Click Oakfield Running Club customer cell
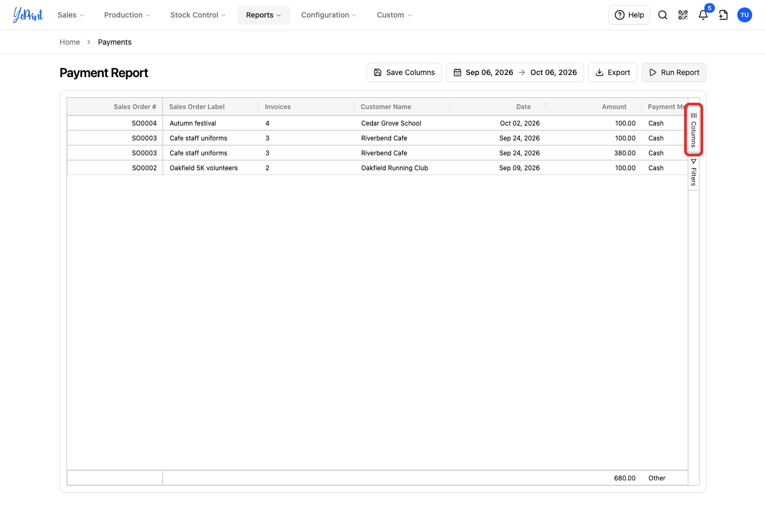Image resolution: width=766 pixels, height=532 pixels. pyautogui.click(x=402, y=168)
